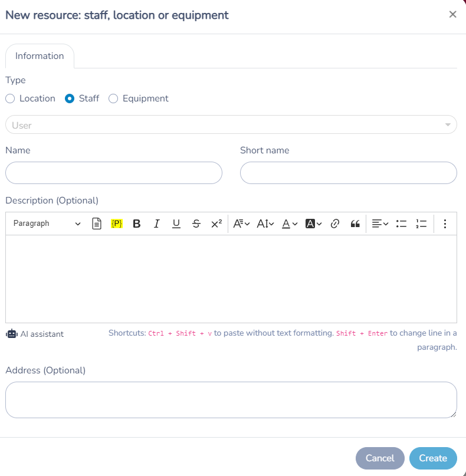Close the New resource dialog
Image resolution: width=466 pixels, height=476 pixels.
click(452, 14)
